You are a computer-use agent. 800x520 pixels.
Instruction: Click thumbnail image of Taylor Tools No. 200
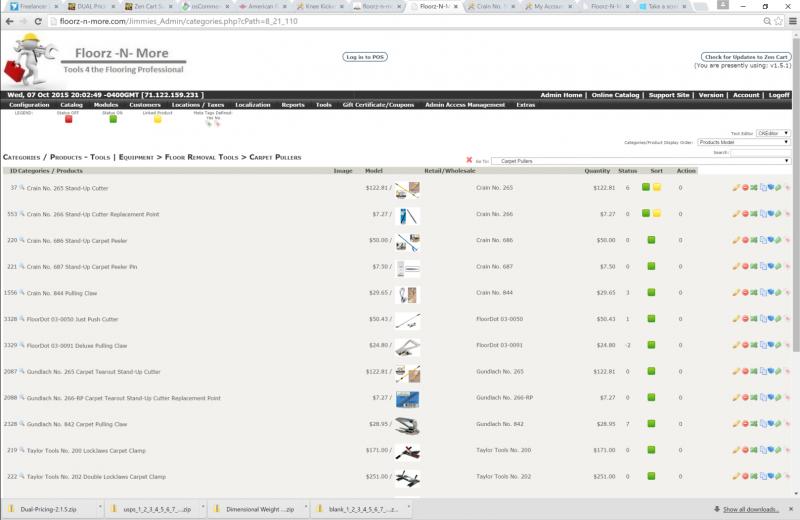pyautogui.click(x=408, y=451)
